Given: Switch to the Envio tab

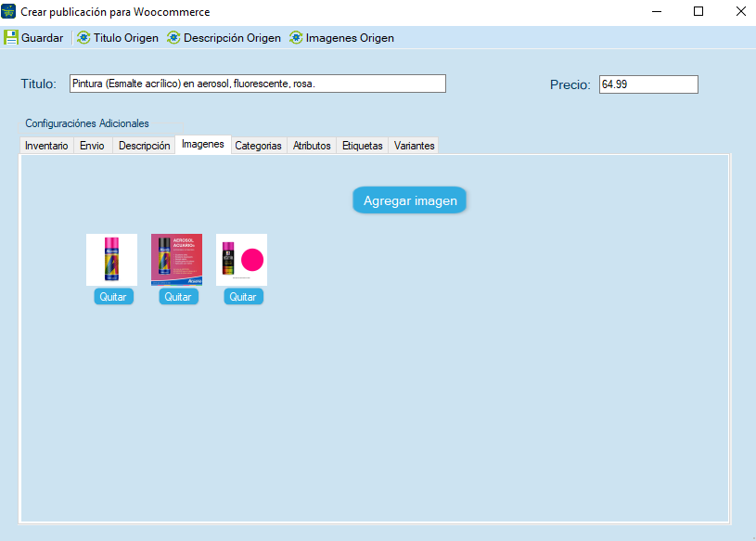Looking at the screenshot, I should click(92, 146).
